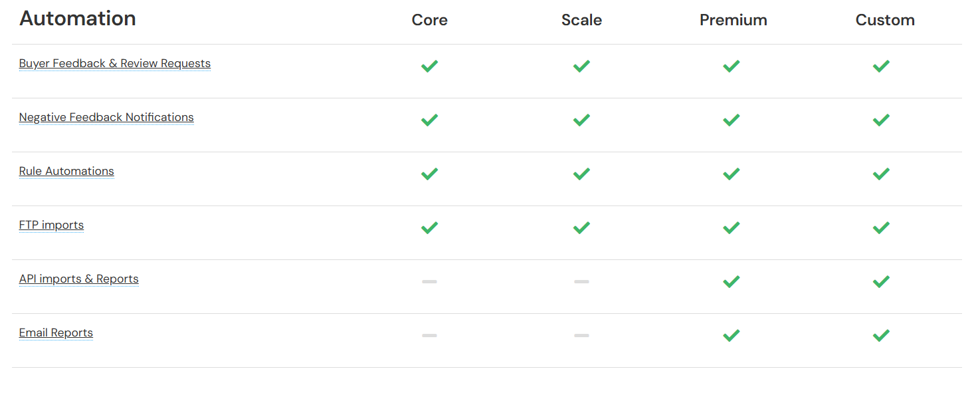Click the Scale checkmark for FTP imports

pos(581,227)
